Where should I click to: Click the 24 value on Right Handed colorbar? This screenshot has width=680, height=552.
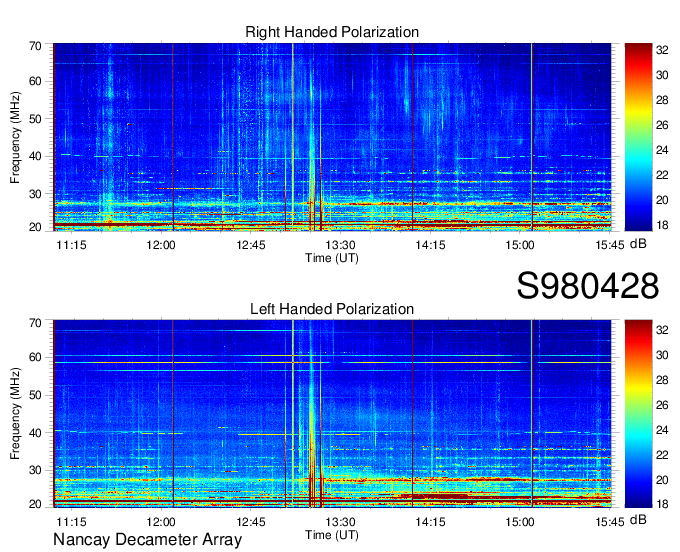point(662,150)
